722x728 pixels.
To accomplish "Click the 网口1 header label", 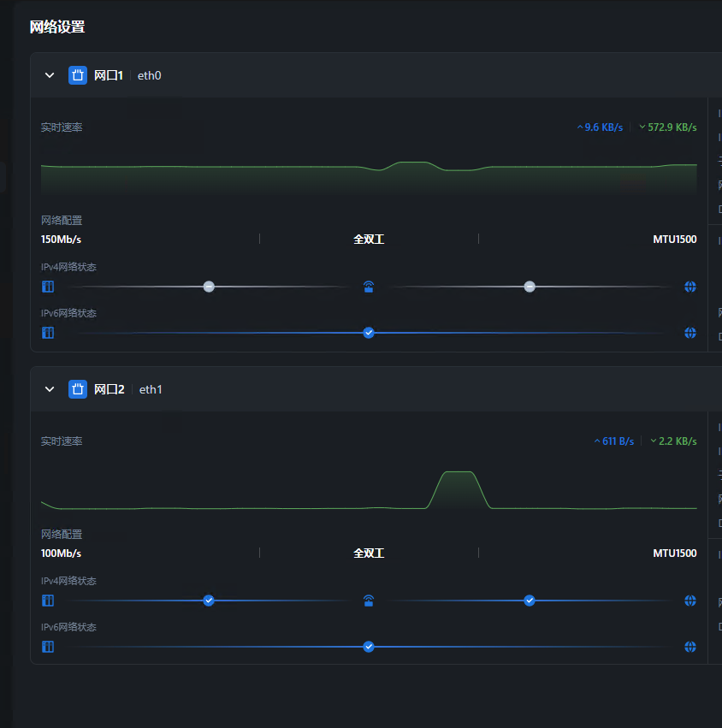I will 109,75.
